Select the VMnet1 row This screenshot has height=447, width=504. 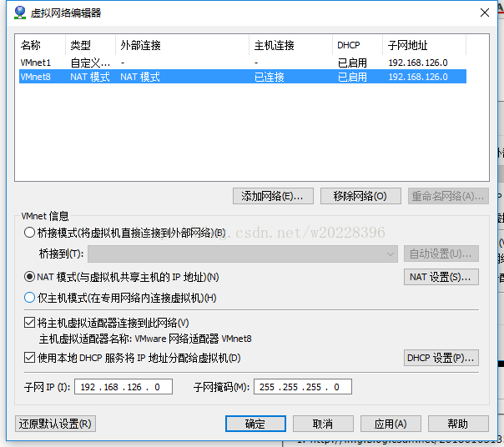(243, 63)
